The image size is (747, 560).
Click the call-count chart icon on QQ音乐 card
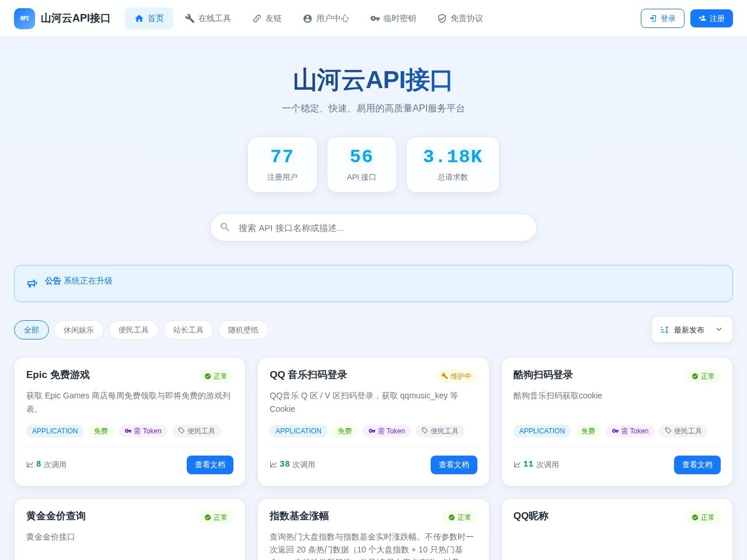tap(273, 464)
